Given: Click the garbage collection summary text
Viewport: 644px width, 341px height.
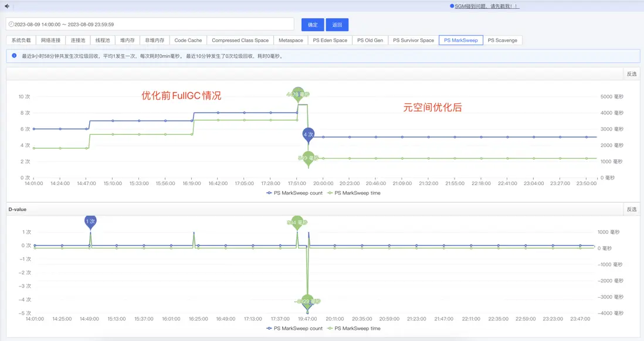Looking at the screenshot, I should click(152, 56).
